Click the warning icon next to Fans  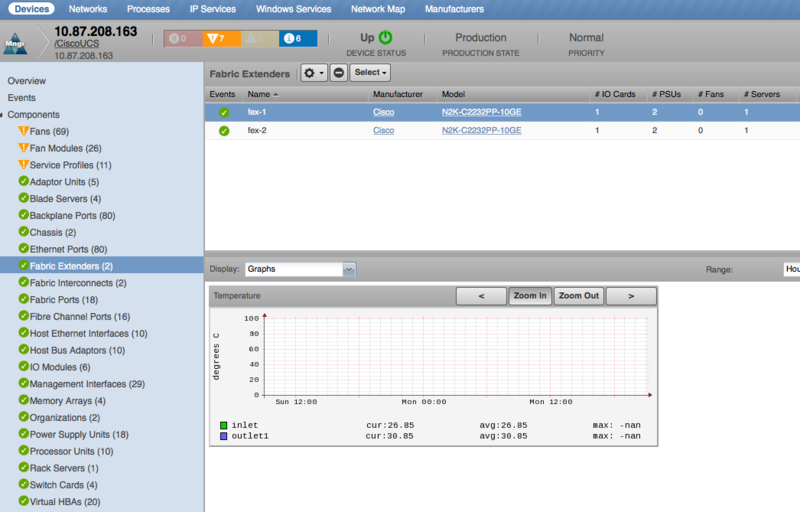coord(23,131)
